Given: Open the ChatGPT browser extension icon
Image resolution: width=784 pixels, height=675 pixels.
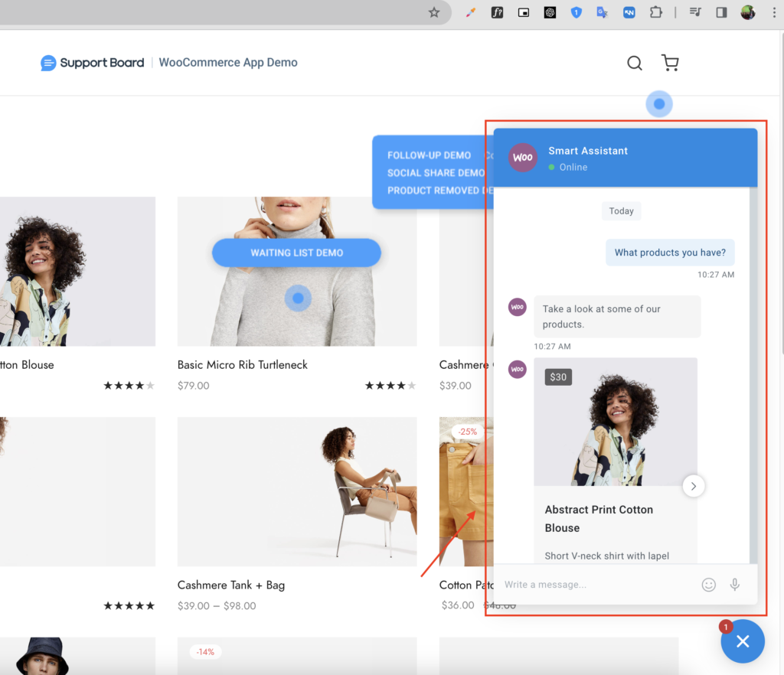Looking at the screenshot, I should click(x=550, y=12).
